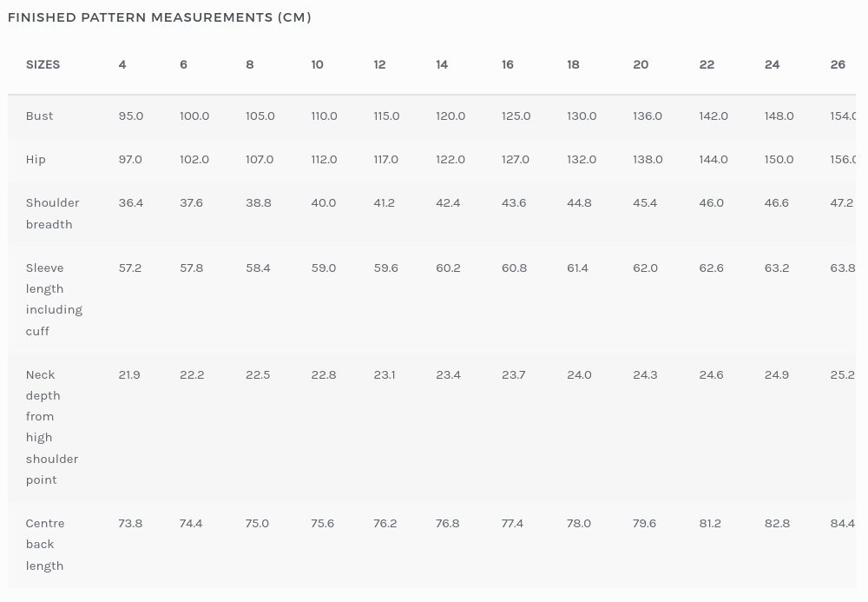Click the Sleeve length including cuff label
Image resolution: width=868 pixels, height=602 pixels.
[x=54, y=299]
